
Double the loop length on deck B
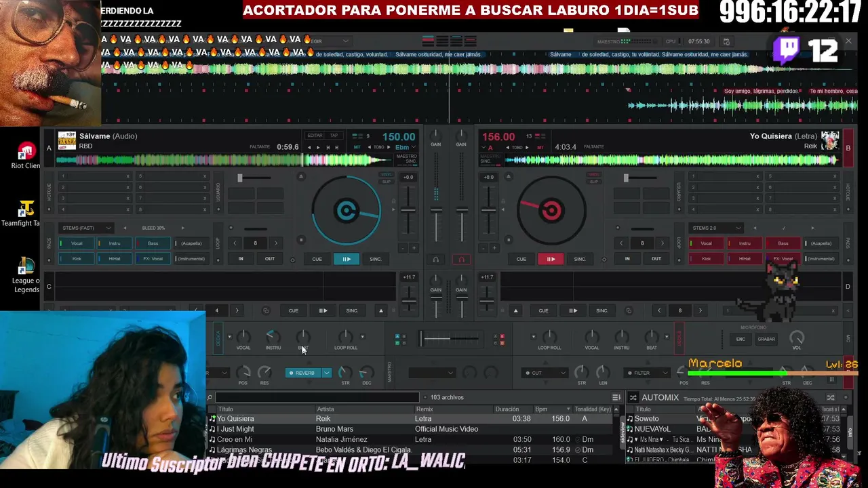tap(662, 243)
